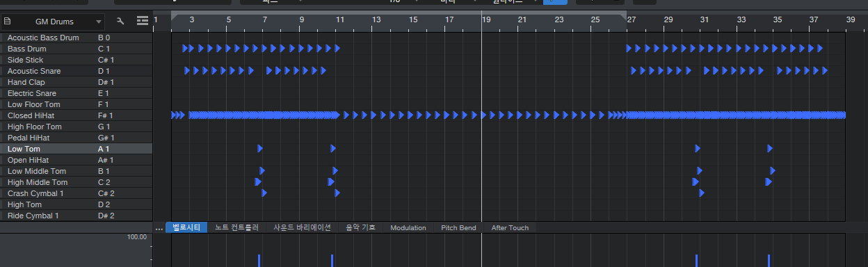Image resolution: width=868 pixels, height=267 pixels.
Task: Select the High Middle Tom row
Action: [x=77, y=182]
